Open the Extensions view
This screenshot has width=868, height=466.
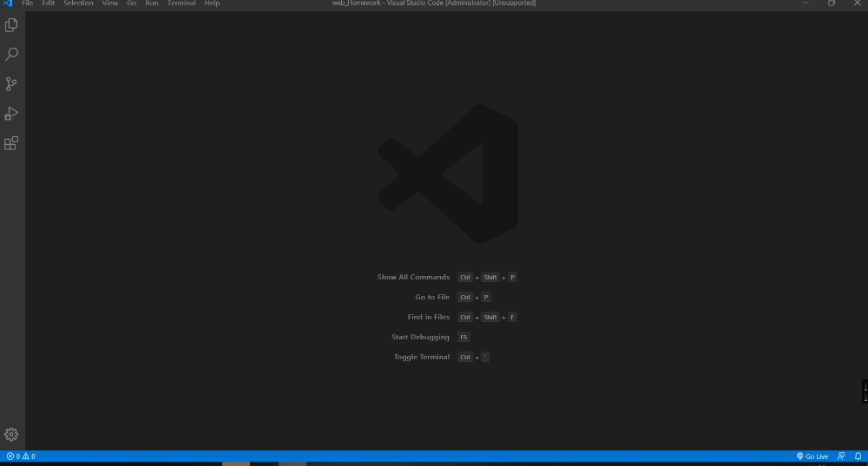[11, 143]
